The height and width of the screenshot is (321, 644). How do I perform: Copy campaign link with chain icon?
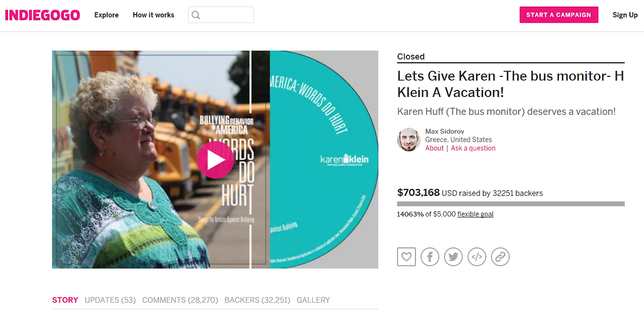click(x=500, y=257)
